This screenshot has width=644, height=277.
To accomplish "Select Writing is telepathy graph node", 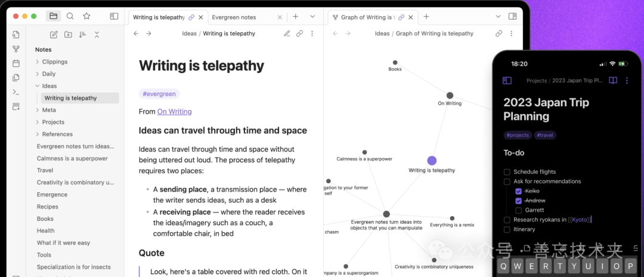I will point(432,161).
